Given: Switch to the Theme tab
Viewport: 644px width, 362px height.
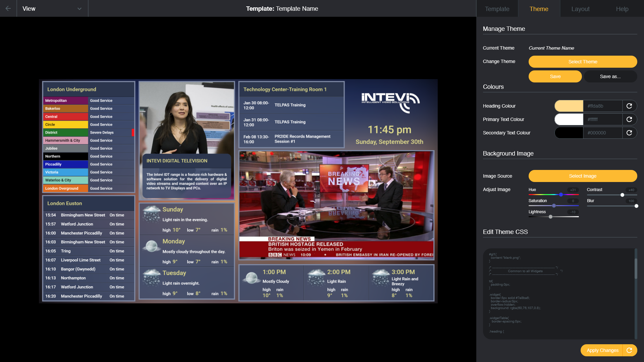Looking at the screenshot, I should pyautogui.click(x=539, y=9).
